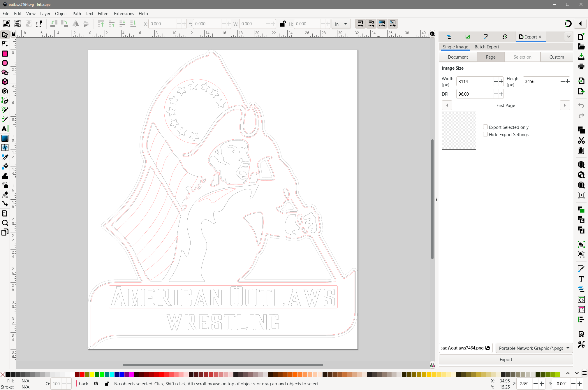Screen dimensions: 588x390
Task: Expand the dock panels chevron menu
Action: (x=568, y=37)
